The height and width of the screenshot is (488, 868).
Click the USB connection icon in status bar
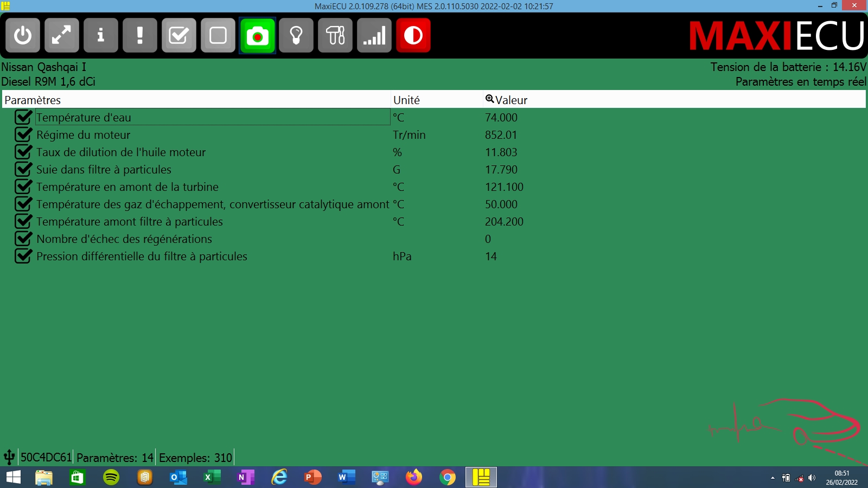pyautogui.click(x=9, y=457)
